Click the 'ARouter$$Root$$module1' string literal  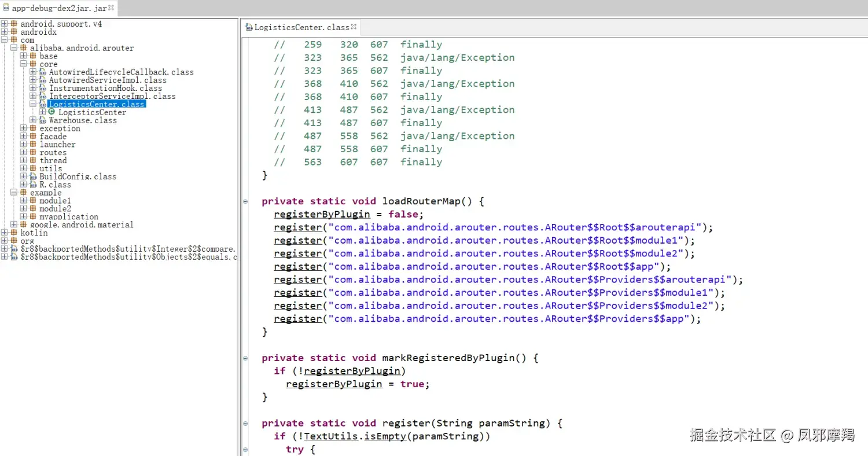tap(506, 240)
